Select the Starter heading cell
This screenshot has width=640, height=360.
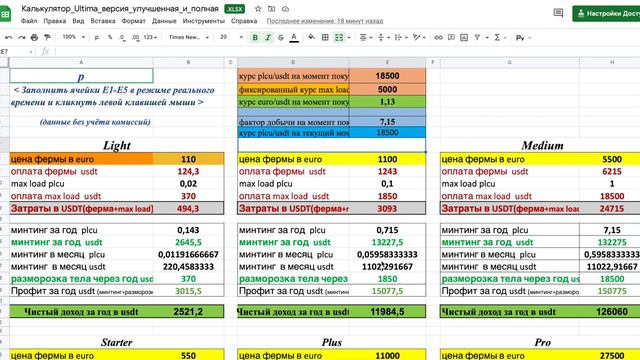(x=117, y=342)
